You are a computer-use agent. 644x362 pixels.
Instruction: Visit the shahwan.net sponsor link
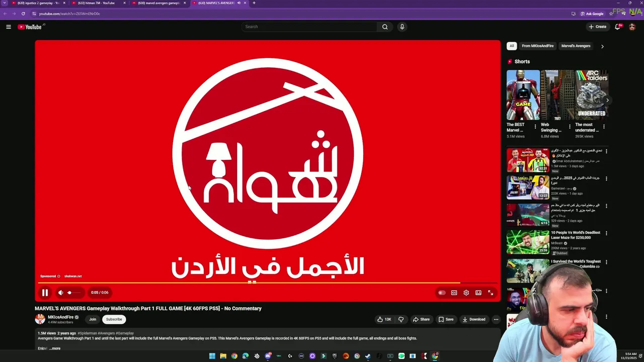tap(73, 276)
